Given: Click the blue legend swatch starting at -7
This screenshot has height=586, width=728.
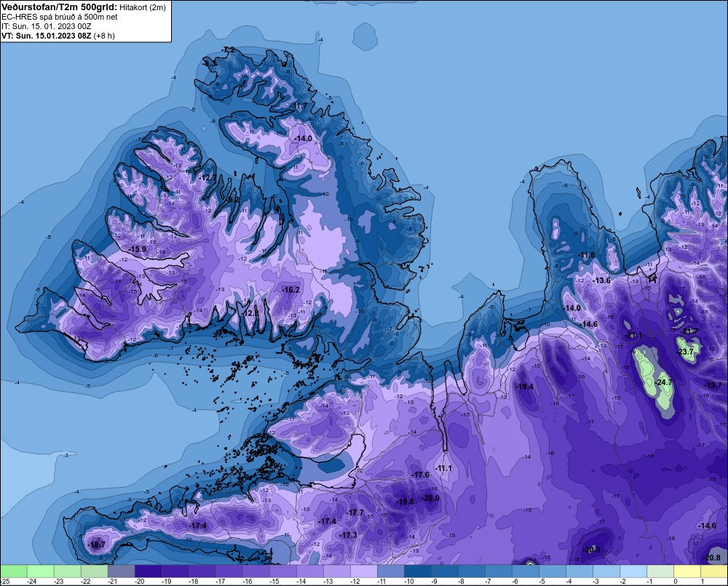Looking at the screenshot, I should coord(498,571).
